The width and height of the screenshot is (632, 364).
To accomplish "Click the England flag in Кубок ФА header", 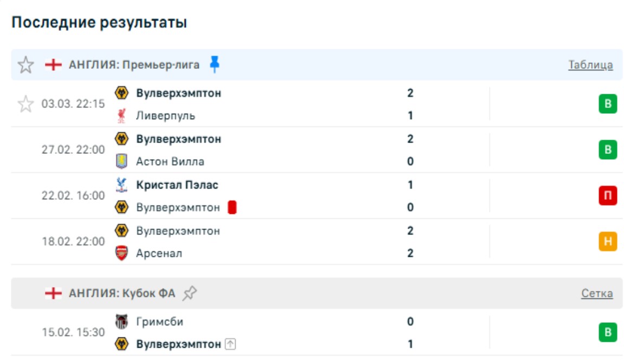I will 53,294.
